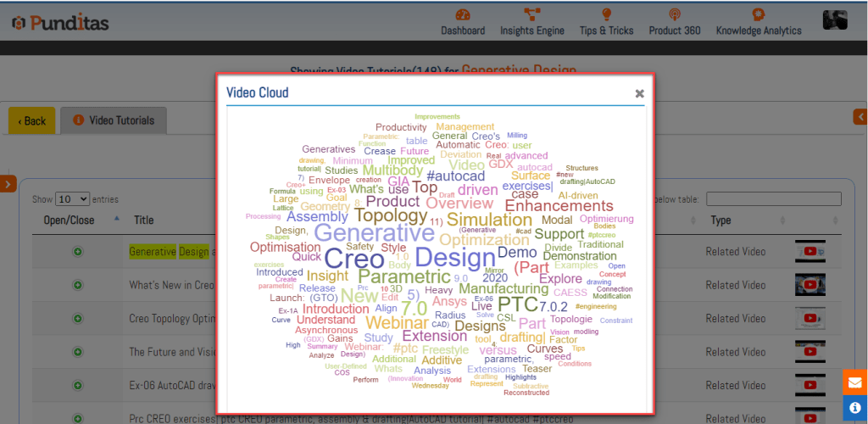868x424 pixels.
Task: Click the Tips & Tricks lightbulb icon
Action: [x=607, y=14]
